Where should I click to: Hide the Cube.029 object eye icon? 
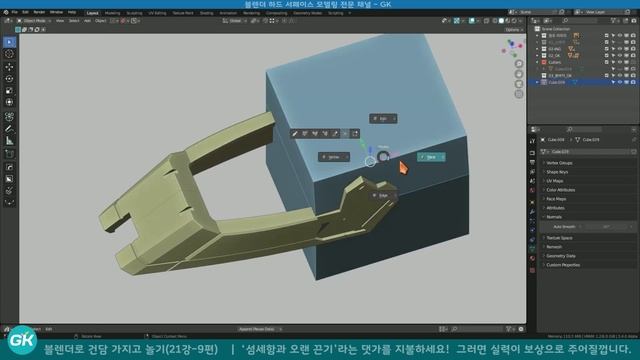620,82
